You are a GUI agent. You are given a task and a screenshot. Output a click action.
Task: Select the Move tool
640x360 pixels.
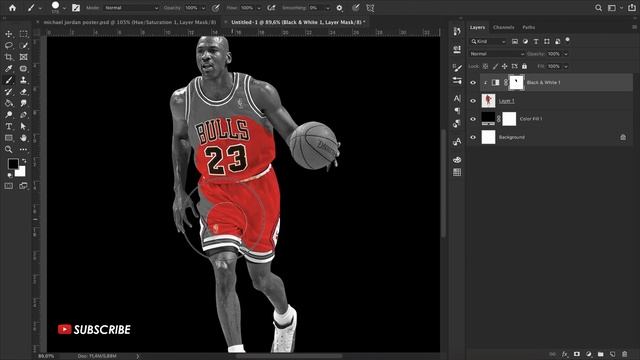tap(9, 34)
